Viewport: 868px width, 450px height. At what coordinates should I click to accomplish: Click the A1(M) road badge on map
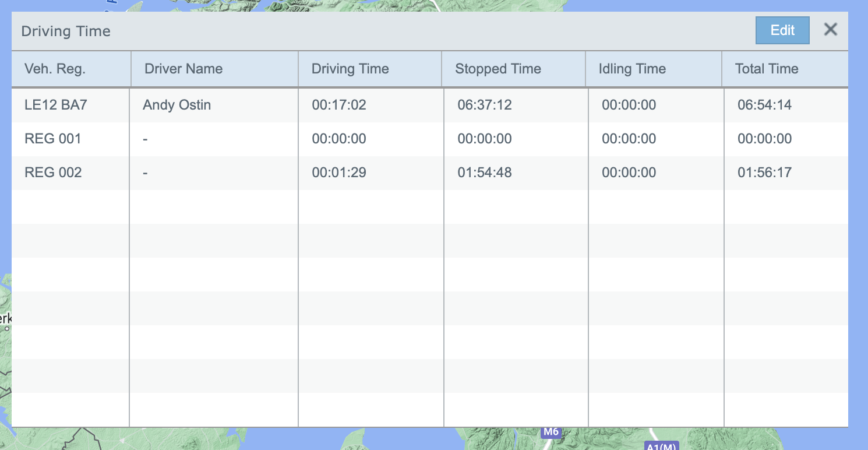pyautogui.click(x=661, y=447)
